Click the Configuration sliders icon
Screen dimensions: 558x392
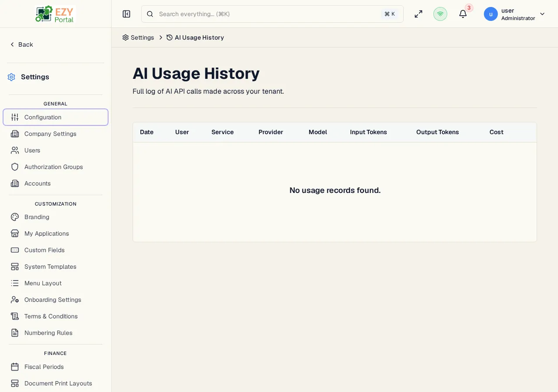(x=15, y=117)
